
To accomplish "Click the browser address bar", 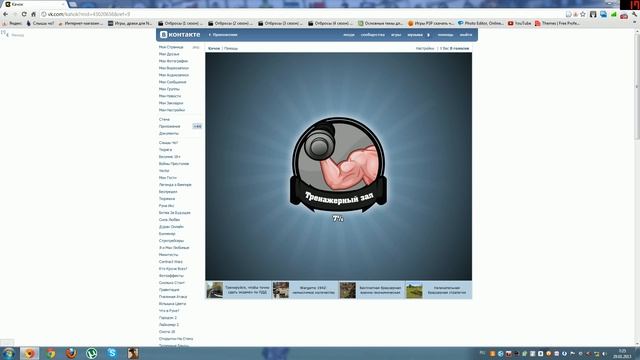I will 302,14.
